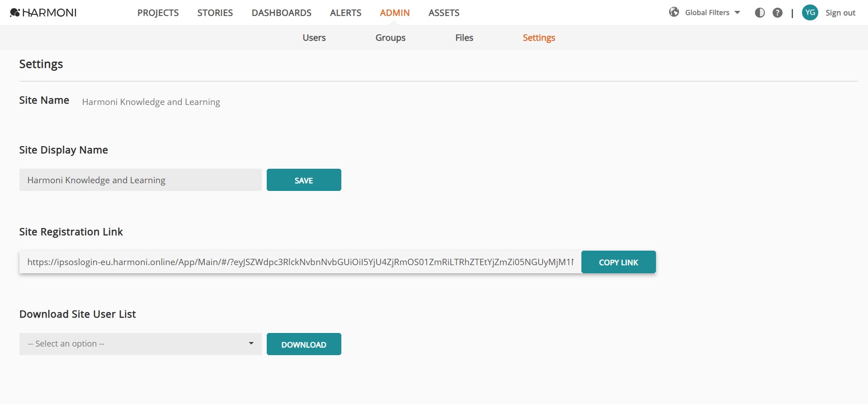
Task: Go to the Stories menu
Action: [x=215, y=13]
